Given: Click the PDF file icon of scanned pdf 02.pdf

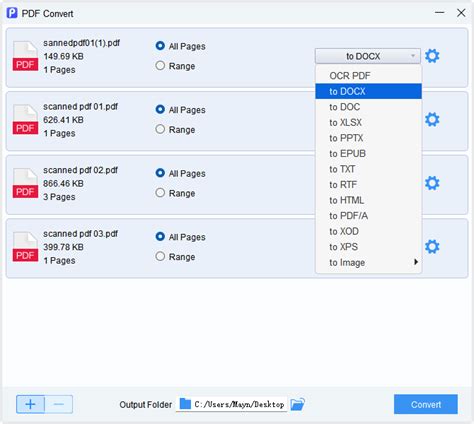Looking at the screenshot, I should [25, 183].
